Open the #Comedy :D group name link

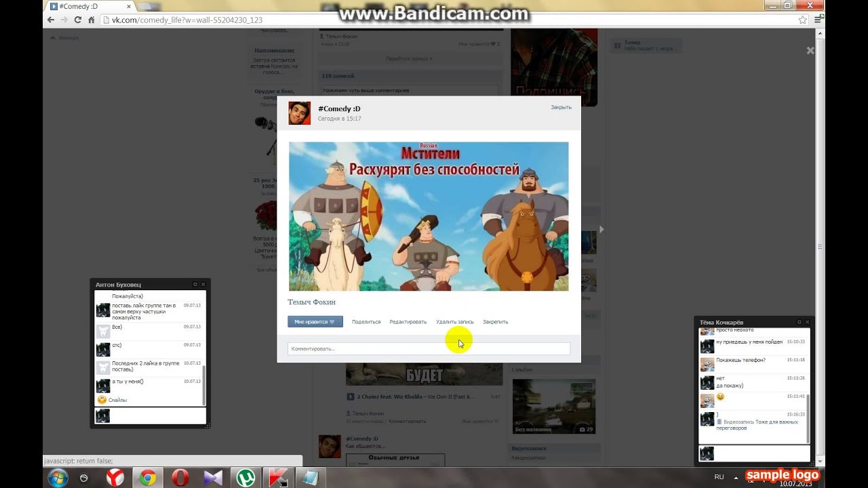(339, 108)
